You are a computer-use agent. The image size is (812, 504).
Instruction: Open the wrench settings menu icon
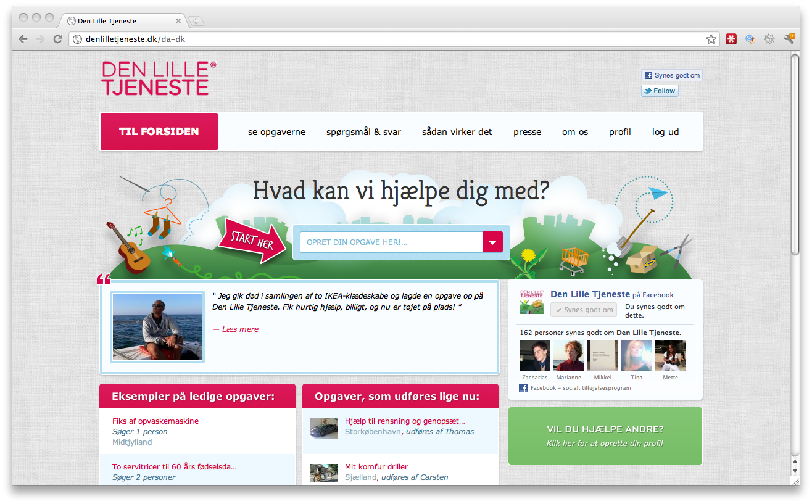(x=789, y=39)
